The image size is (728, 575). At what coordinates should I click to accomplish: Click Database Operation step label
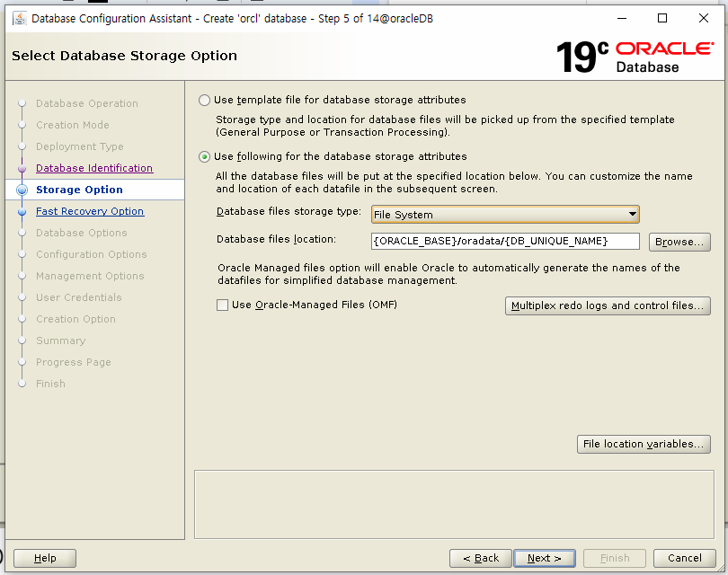coord(87,103)
